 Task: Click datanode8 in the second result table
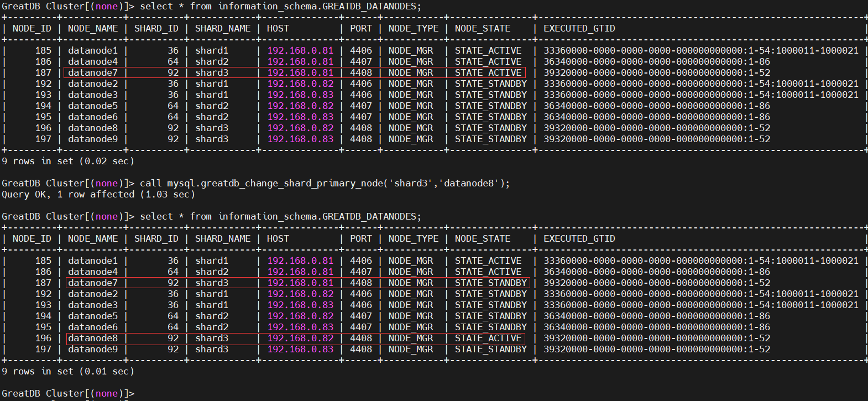pos(93,338)
